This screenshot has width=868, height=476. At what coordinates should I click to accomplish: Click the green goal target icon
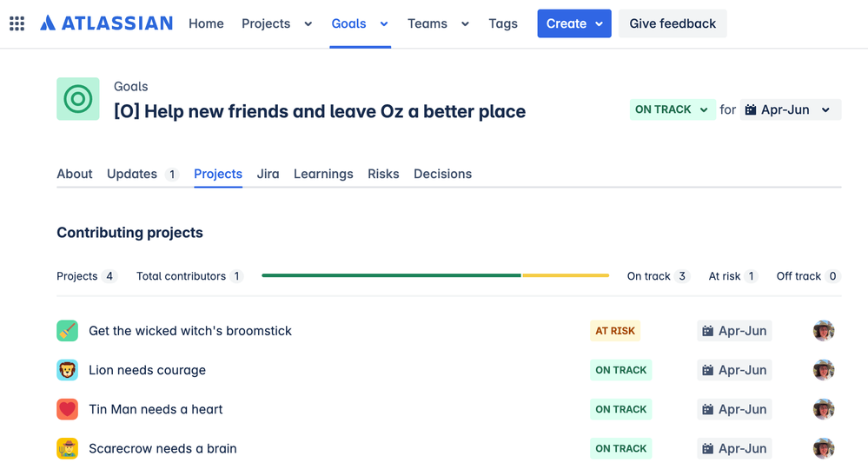pyautogui.click(x=78, y=99)
